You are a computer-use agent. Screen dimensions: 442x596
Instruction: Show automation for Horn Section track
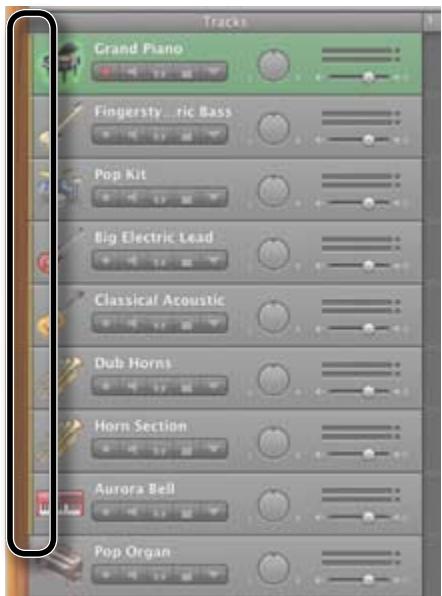214,450
